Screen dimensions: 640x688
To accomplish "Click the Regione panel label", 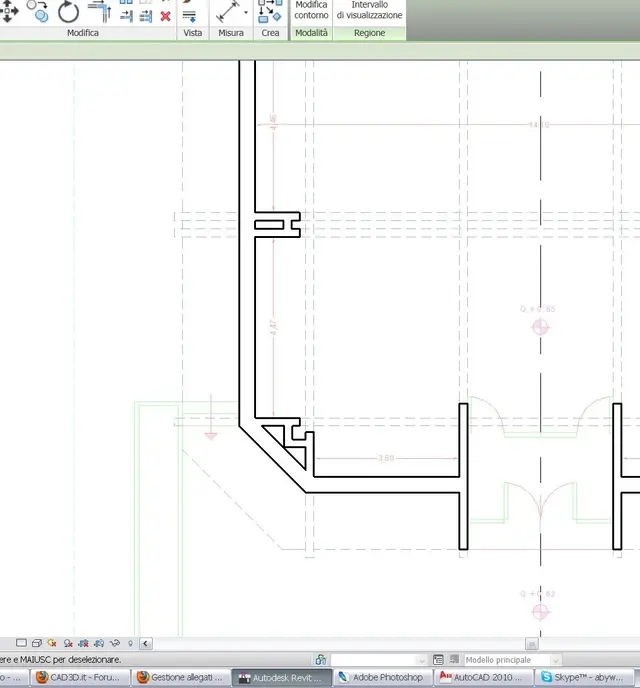I will click(x=369, y=33).
